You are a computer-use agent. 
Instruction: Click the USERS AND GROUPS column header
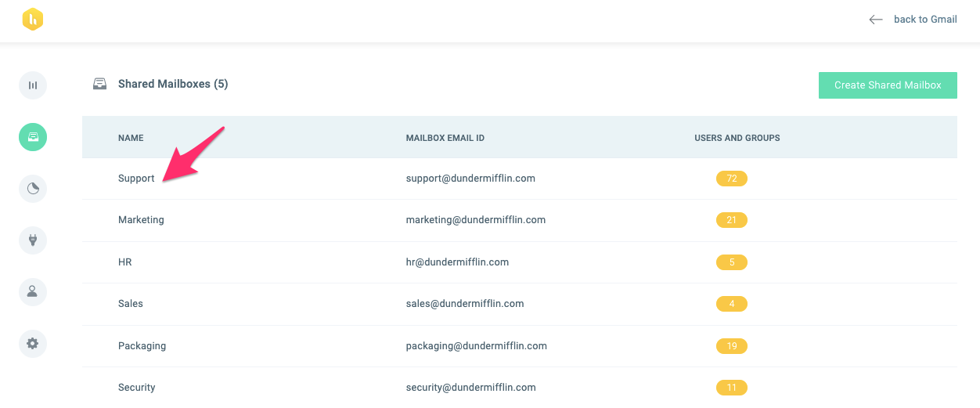(x=737, y=138)
